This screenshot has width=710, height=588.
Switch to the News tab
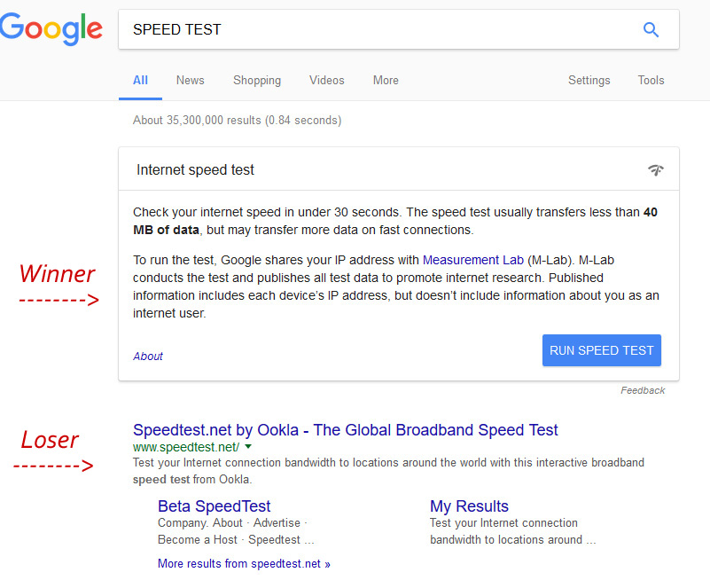191,80
